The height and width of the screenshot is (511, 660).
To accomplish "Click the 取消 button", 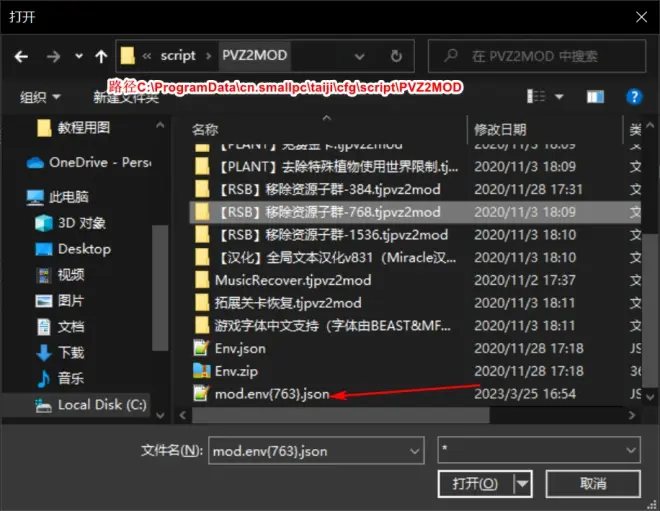I will tap(593, 483).
